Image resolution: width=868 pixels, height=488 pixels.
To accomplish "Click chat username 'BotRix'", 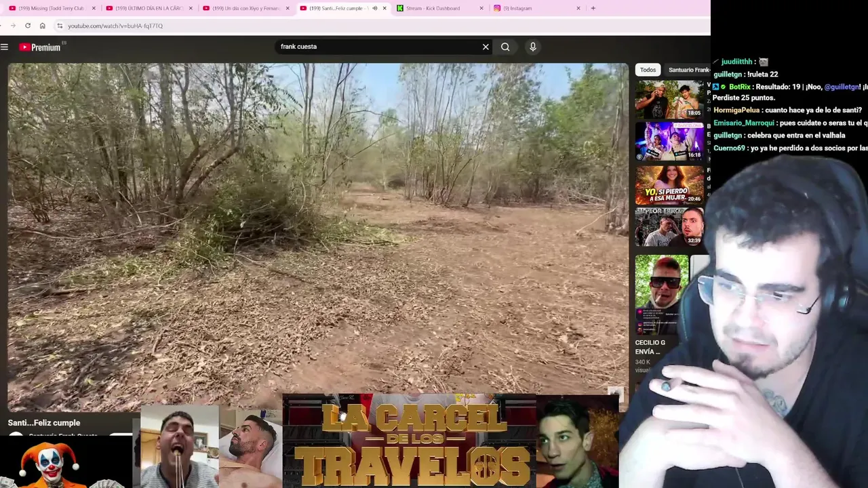I will (739, 87).
